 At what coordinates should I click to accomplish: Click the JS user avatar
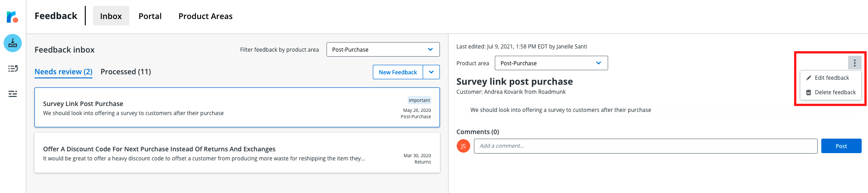pos(463,146)
